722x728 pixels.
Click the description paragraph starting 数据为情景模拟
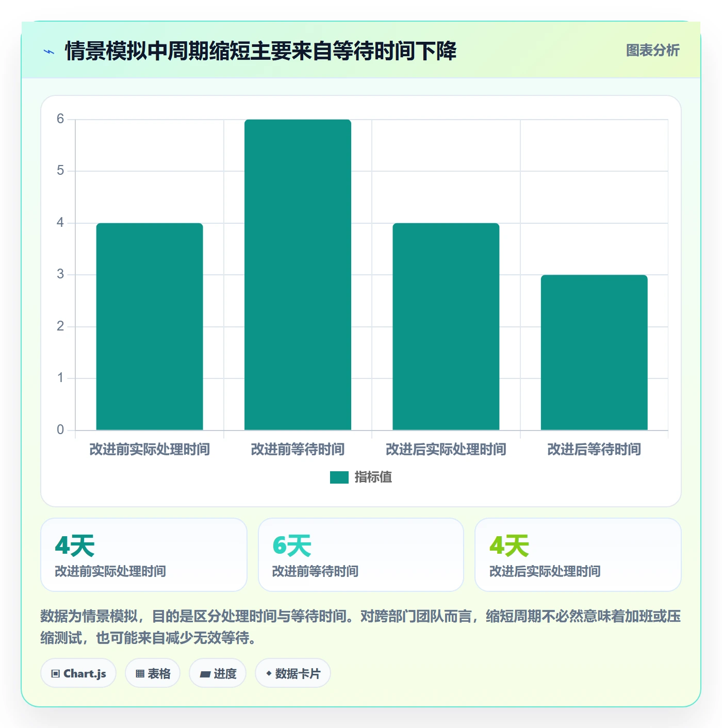[x=361, y=627]
